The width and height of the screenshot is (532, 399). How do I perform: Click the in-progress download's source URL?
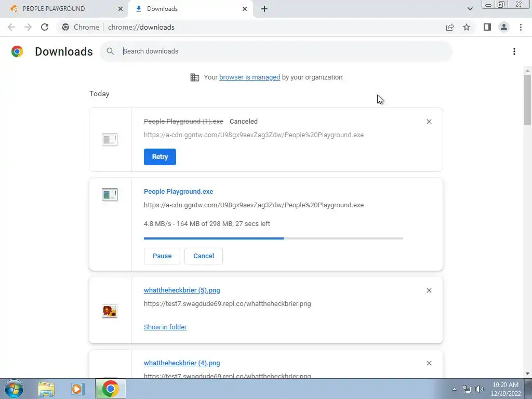(254, 205)
